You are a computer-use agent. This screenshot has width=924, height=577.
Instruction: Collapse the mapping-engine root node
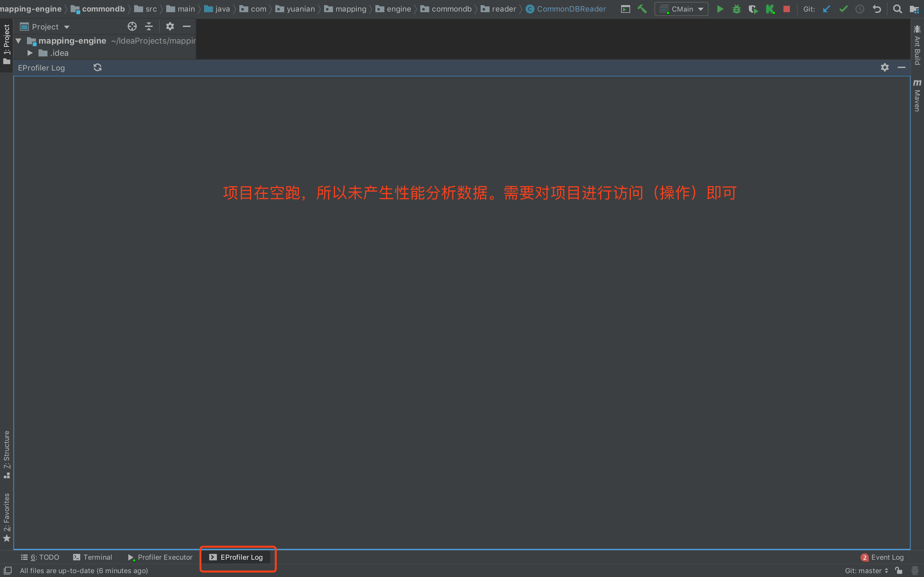coord(18,40)
